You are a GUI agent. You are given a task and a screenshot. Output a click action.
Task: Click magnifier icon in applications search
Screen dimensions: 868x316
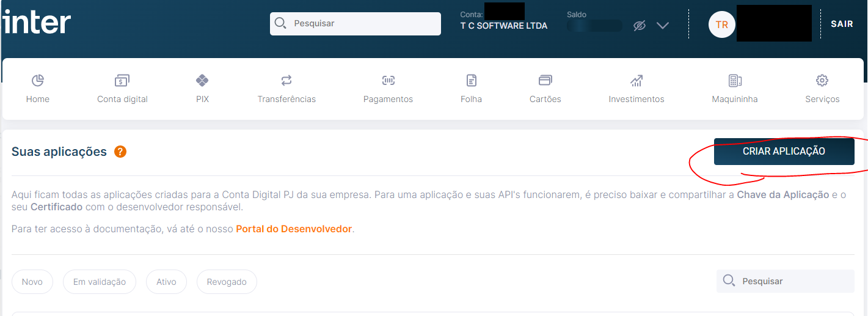pyautogui.click(x=729, y=281)
